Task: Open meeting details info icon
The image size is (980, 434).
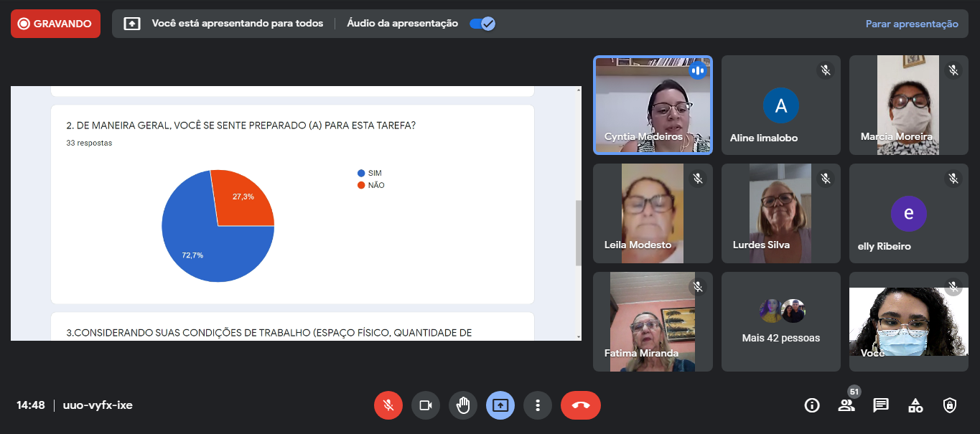Action: [x=812, y=405]
